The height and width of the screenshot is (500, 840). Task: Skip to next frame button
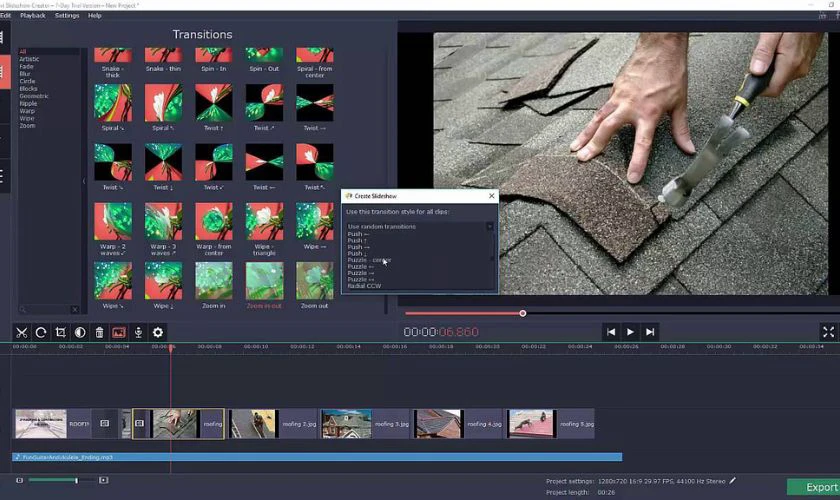[x=650, y=332]
